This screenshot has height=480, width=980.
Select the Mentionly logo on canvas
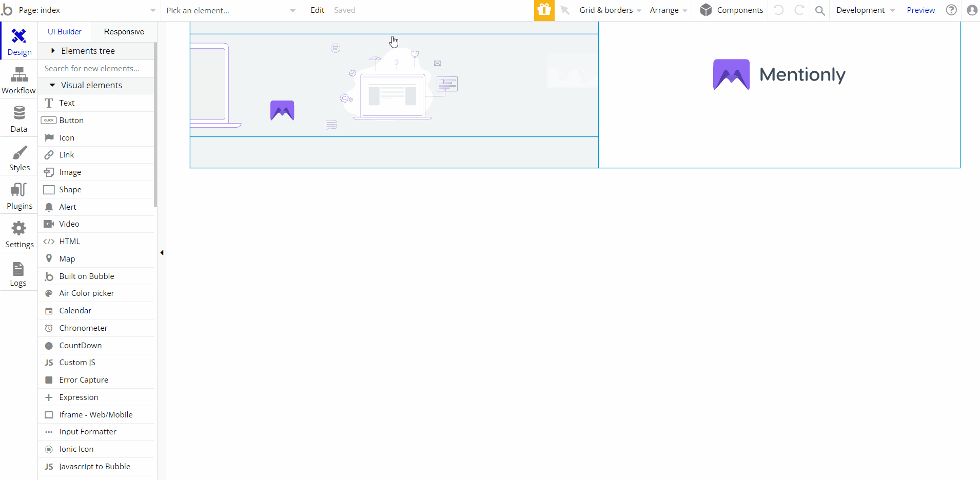pyautogui.click(x=779, y=75)
